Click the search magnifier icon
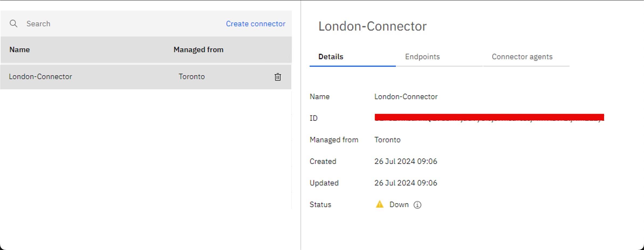644x250 pixels. [13, 24]
